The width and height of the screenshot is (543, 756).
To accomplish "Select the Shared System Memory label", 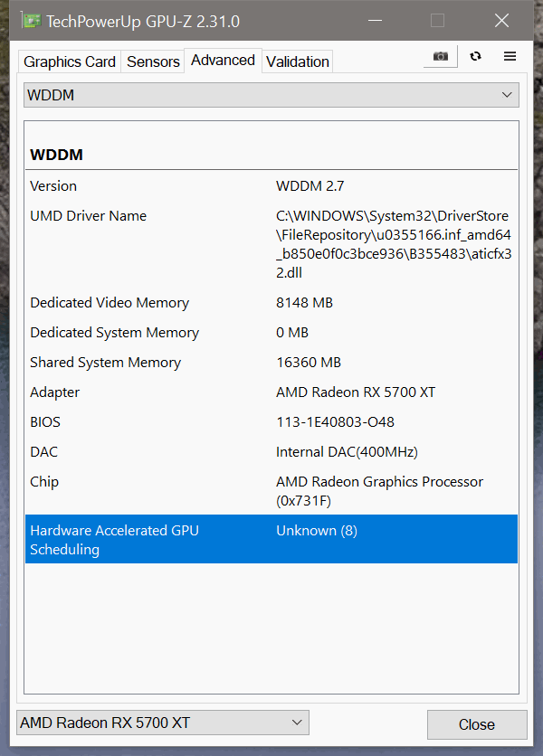I will 105,363.
